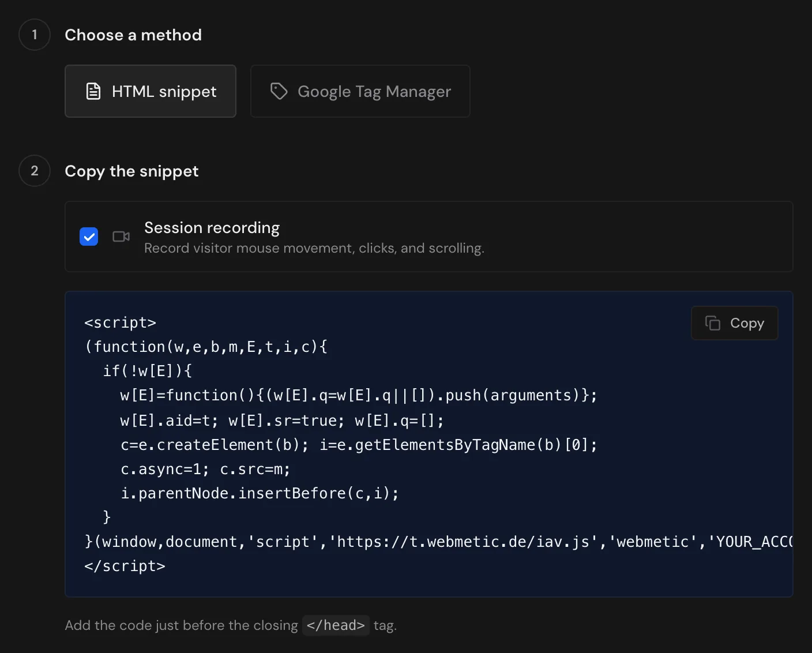This screenshot has width=812, height=653.
Task: Uncheck the Session recording checkbox
Action: 89,237
